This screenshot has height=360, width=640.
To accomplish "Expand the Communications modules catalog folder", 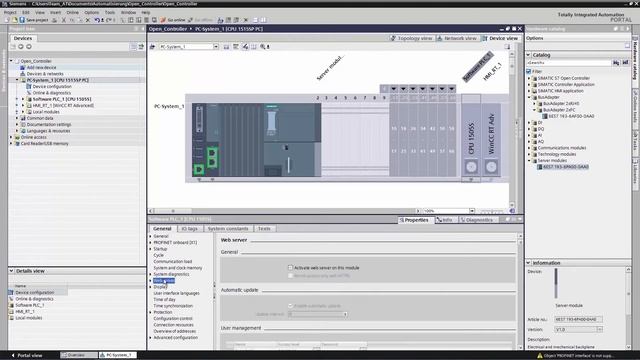I will [x=529, y=148].
